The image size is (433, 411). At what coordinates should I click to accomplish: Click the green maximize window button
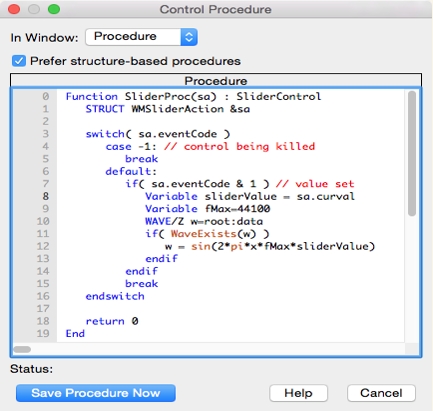click(x=54, y=9)
